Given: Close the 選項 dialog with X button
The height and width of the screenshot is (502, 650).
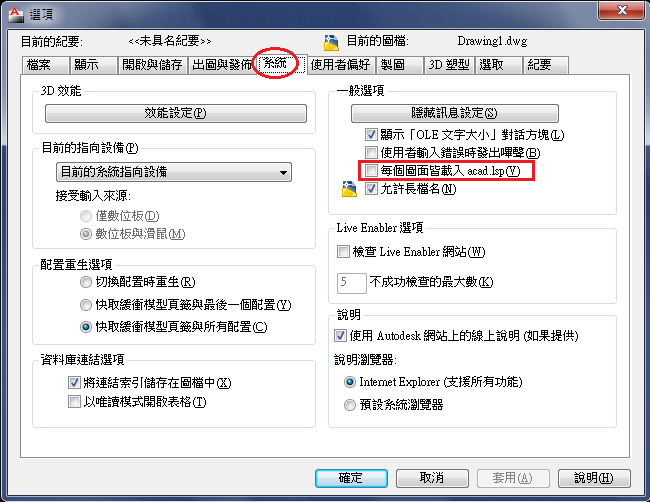Looking at the screenshot, I should [621, 10].
